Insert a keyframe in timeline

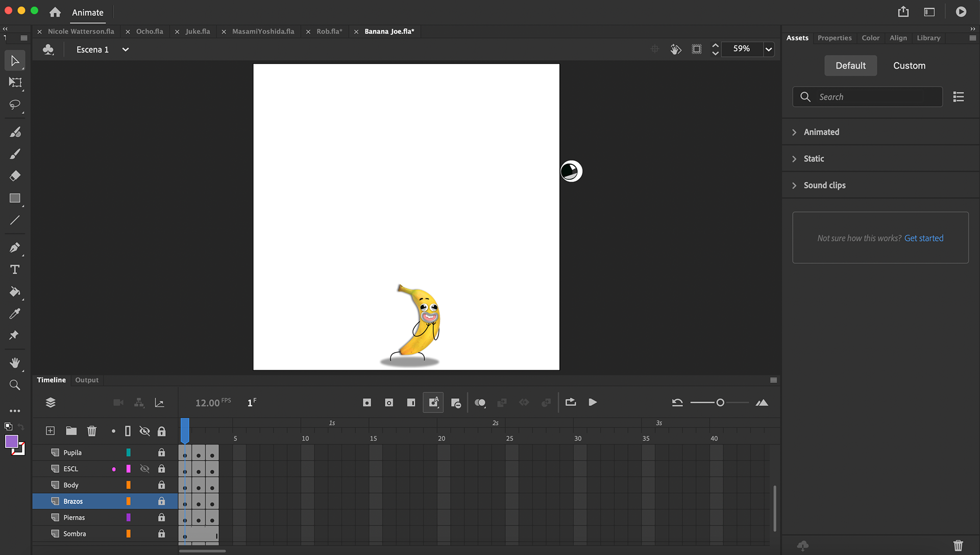click(367, 403)
